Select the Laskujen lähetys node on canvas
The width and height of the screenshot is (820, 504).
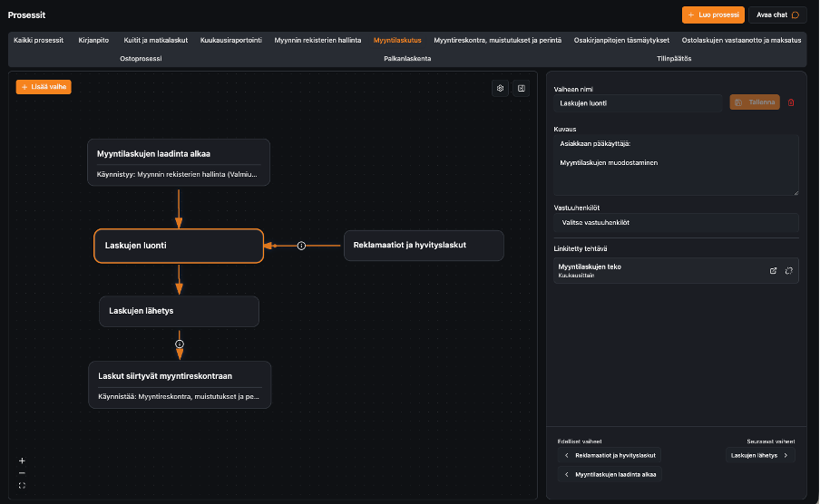coord(179,311)
